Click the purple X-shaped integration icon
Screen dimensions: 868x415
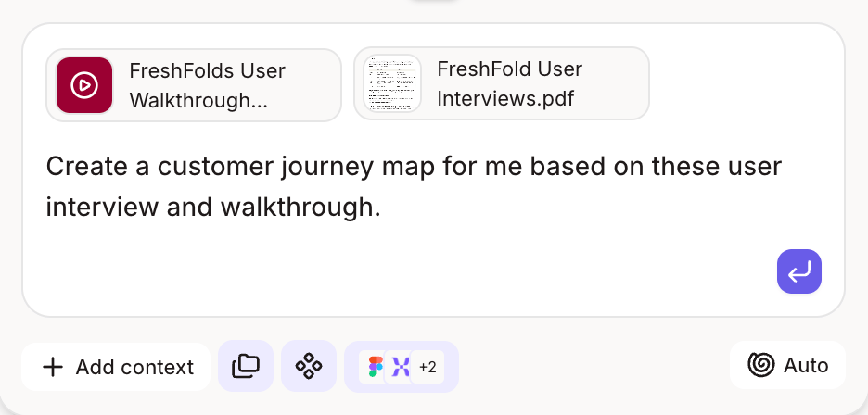click(x=401, y=366)
